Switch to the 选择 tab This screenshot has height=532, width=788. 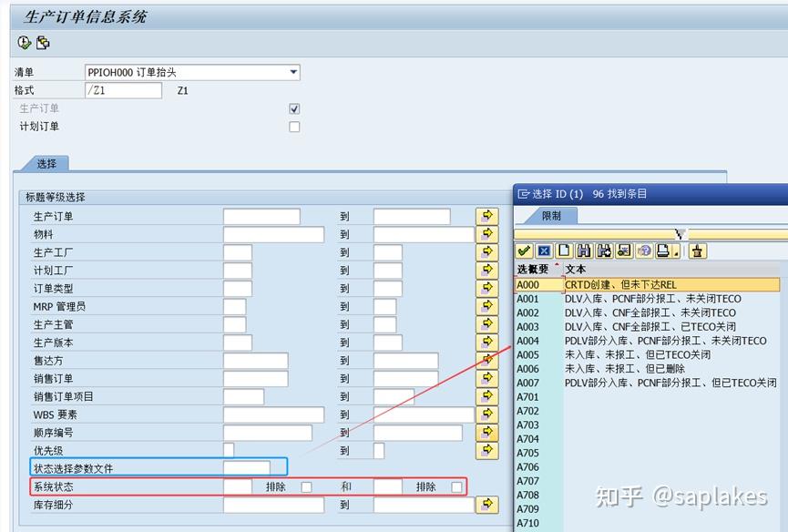pos(46,165)
